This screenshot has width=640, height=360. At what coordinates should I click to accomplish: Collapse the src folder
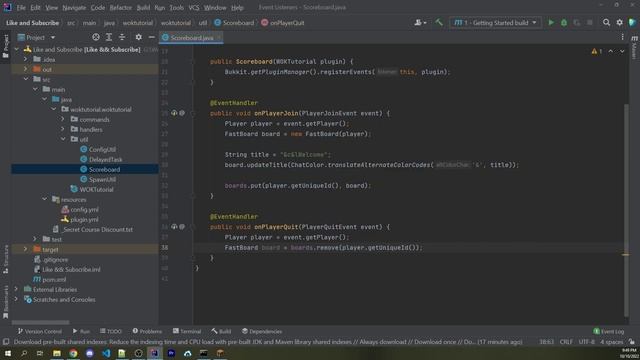click(x=26, y=79)
